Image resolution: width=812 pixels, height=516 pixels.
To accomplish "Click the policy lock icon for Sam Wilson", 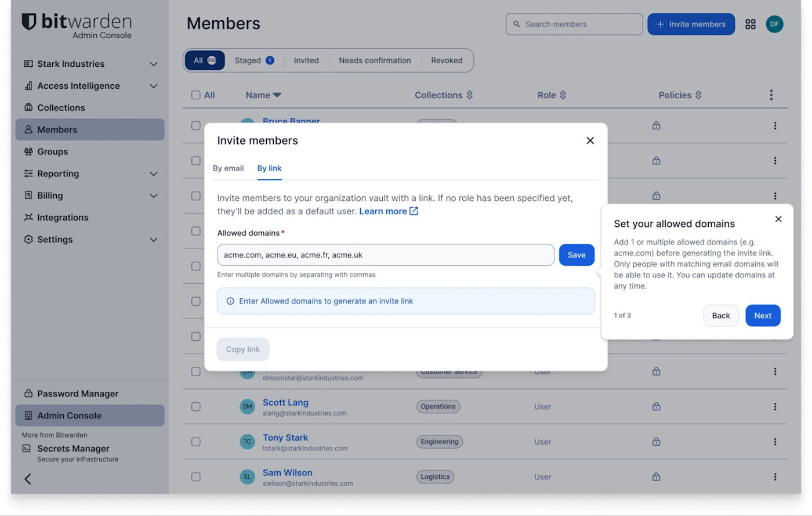I will click(x=656, y=477).
